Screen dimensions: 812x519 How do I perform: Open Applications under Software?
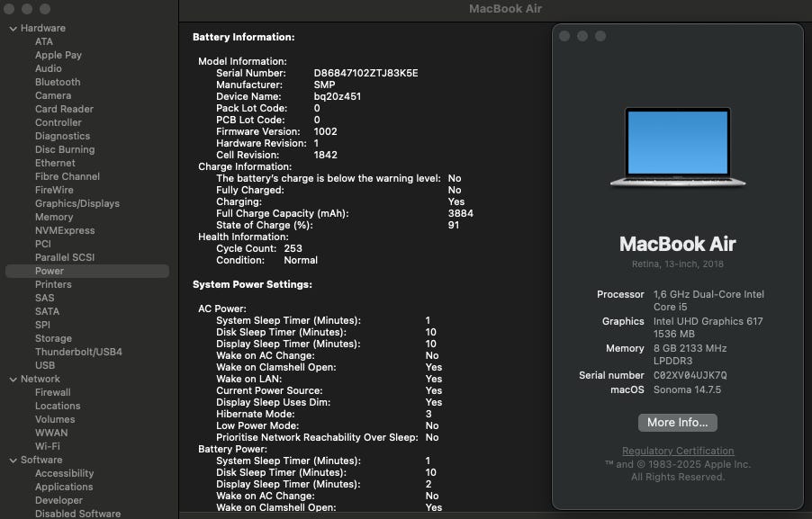tap(64, 487)
